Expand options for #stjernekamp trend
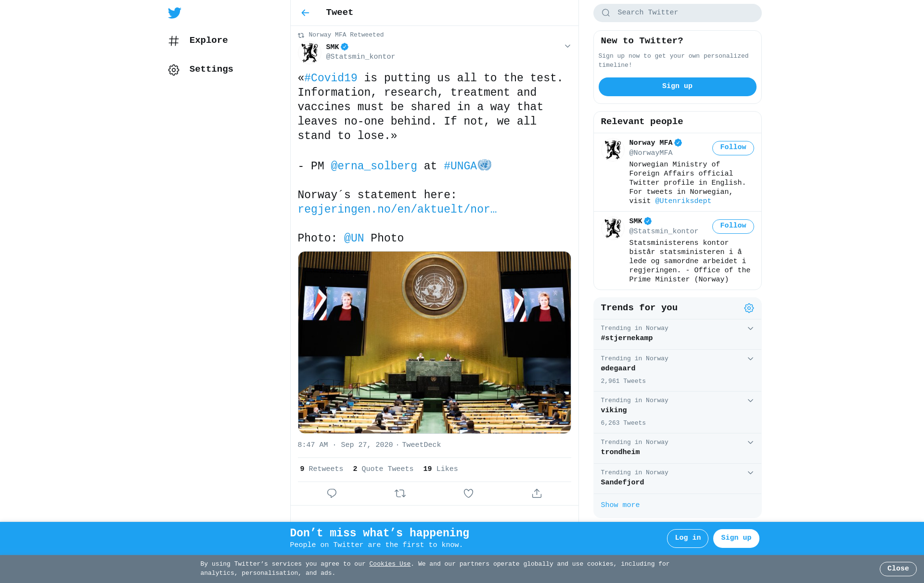This screenshot has width=924, height=583. pyautogui.click(x=750, y=329)
